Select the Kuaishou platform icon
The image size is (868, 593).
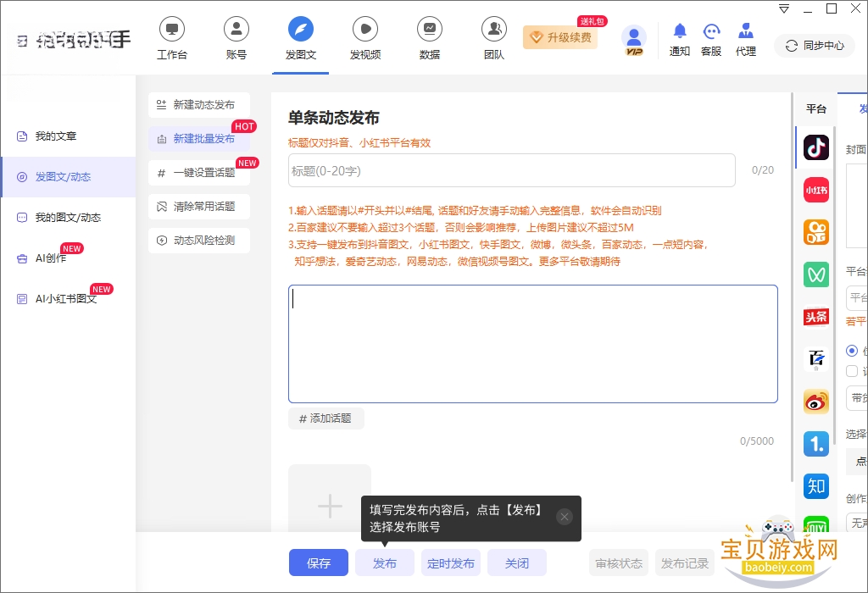[816, 232]
